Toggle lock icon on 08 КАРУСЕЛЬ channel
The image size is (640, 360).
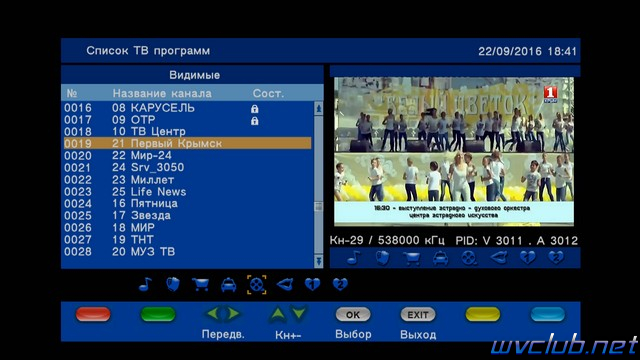coord(255,109)
